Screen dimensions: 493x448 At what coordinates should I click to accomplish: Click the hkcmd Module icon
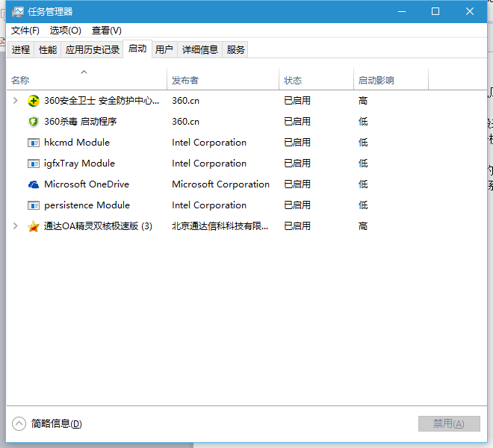pyautogui.click(x=34, y=143)
